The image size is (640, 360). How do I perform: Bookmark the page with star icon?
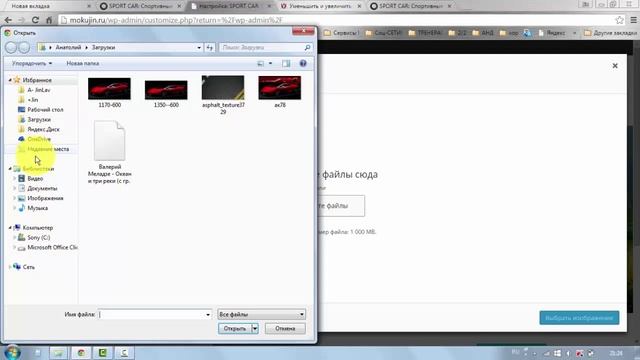coord(619,20)
